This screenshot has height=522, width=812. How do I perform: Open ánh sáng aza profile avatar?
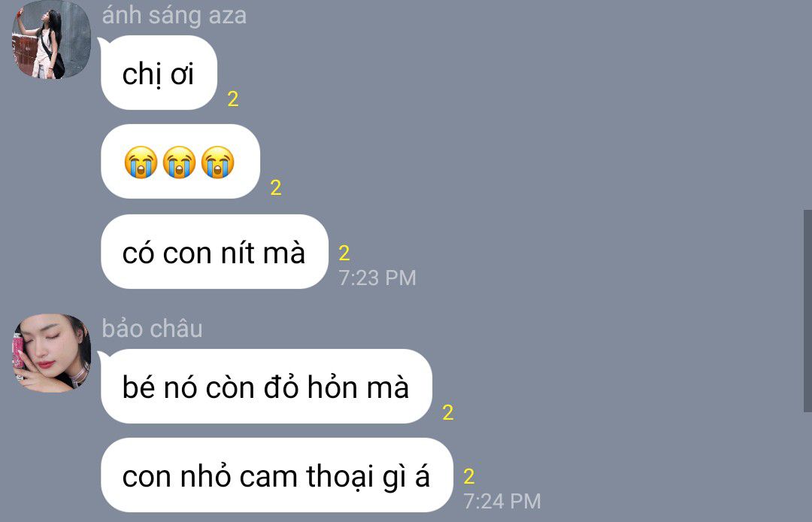coord(51,39)
